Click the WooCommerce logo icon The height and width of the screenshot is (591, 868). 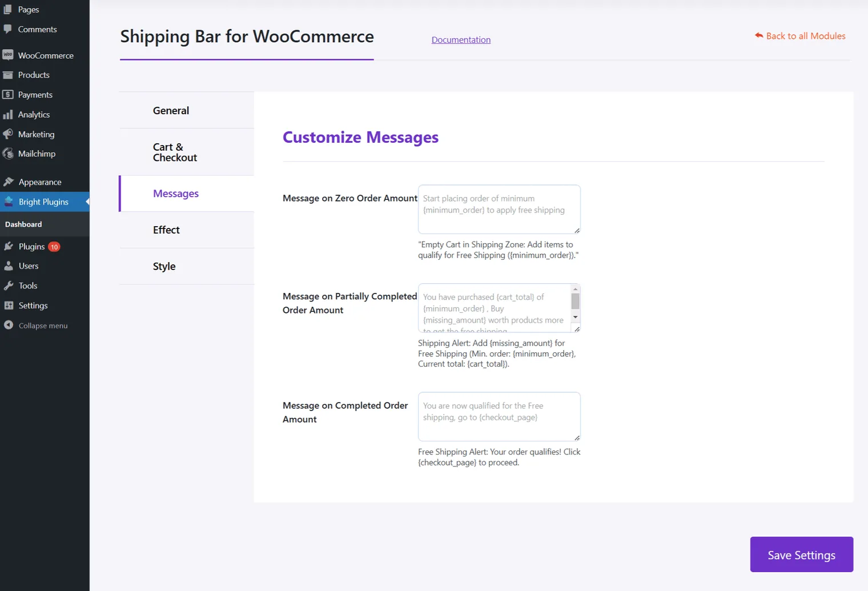8,55
